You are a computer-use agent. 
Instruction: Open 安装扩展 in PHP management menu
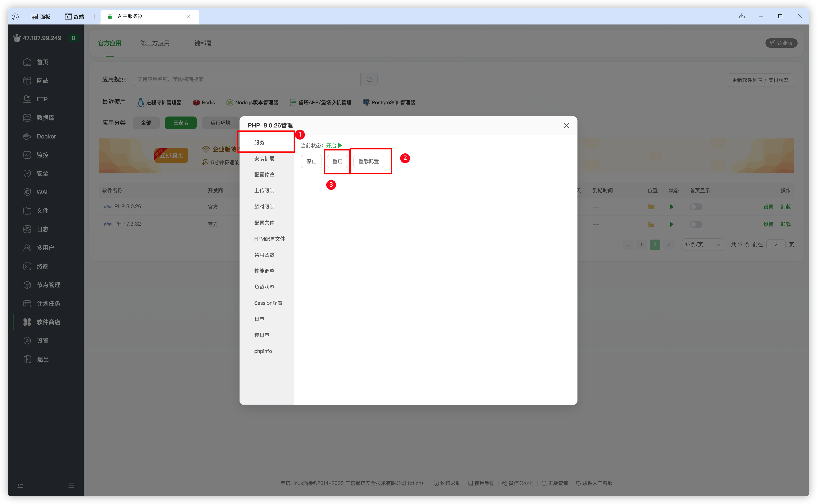click(264, 159)
